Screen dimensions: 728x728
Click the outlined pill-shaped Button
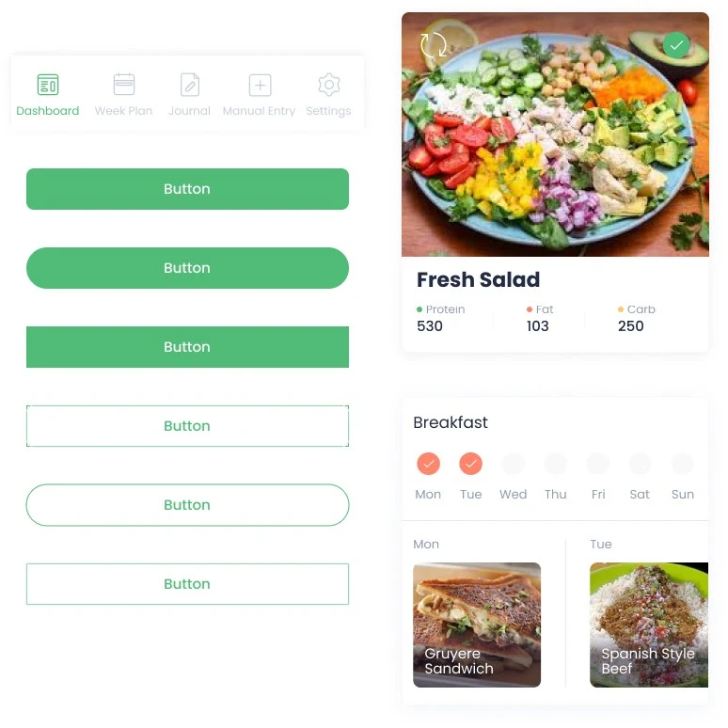187,505
